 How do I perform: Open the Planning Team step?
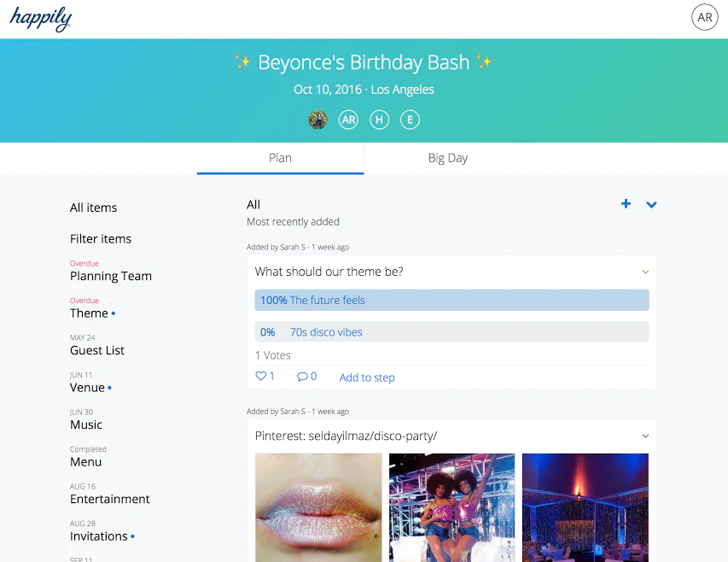coord(111,276)
